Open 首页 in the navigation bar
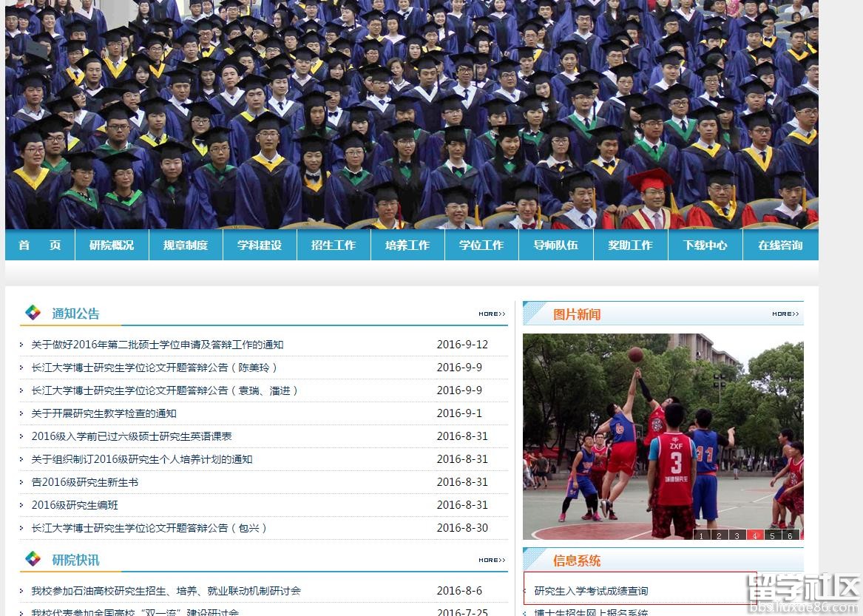 click(x=40, y=246)
